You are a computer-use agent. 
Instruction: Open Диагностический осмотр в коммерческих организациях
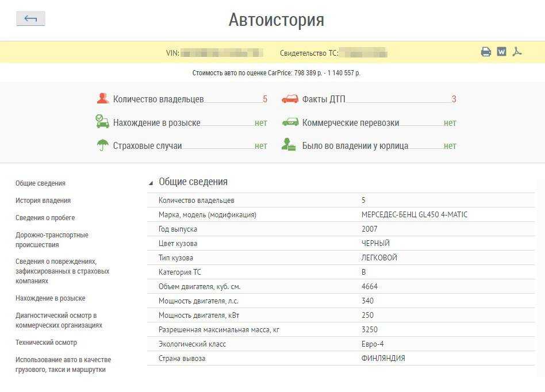click(59, 320)
